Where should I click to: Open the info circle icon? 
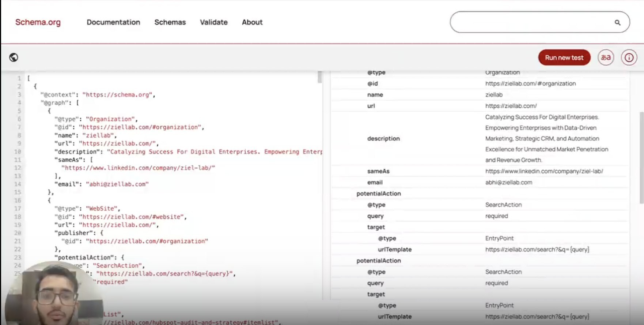(629, 57)
